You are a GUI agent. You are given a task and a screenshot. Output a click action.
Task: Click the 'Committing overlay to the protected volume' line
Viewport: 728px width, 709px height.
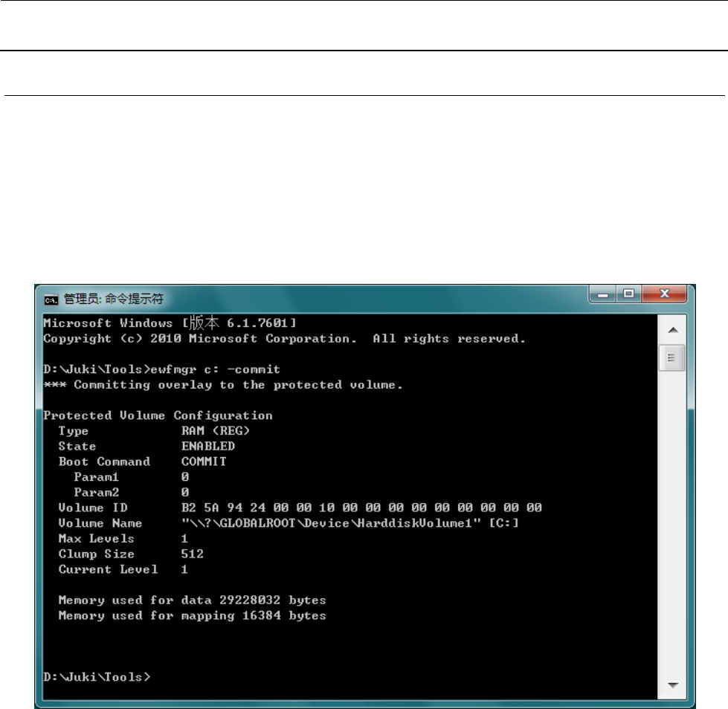click(x=223, y=385)
